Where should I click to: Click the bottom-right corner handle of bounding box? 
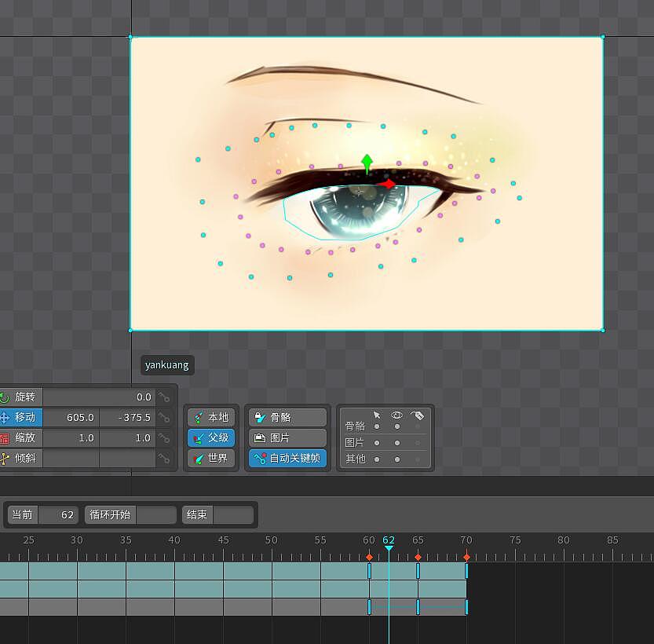tap(603, 331)
